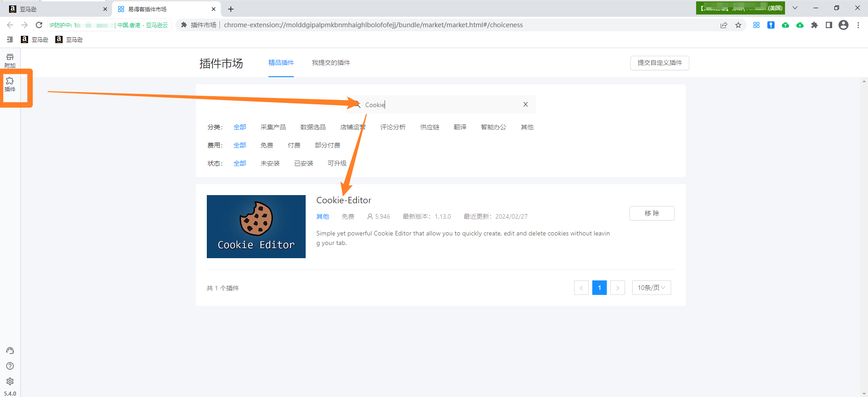Filter category by 评论分析
This screenshot has width=868, height=397.
pos(393,127)
